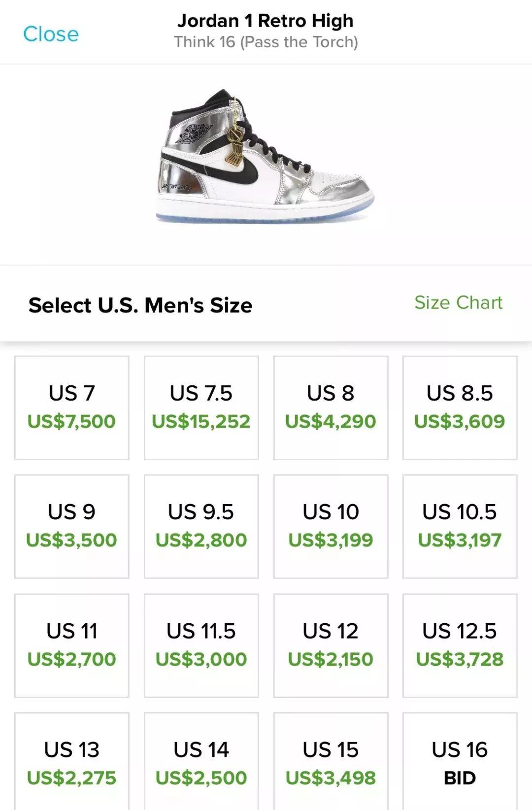Choose size US 14 at US$2,500
Image resolution: width=532 pixels, height=810 pixels.
coord(201,762)
